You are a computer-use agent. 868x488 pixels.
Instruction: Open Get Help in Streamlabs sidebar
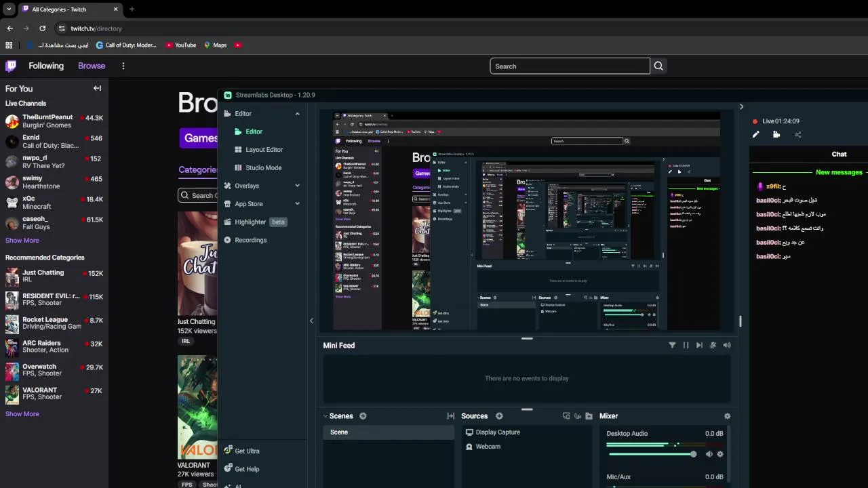(x=242, y=469)
